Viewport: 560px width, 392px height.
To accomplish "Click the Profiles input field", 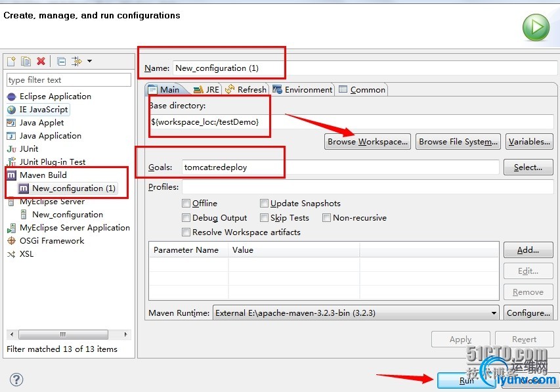I will pos(368,187).
